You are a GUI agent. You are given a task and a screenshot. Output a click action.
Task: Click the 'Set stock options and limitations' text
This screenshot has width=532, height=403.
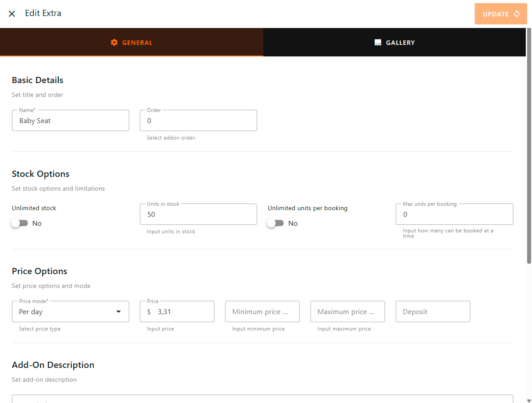(x=58, y=189)
